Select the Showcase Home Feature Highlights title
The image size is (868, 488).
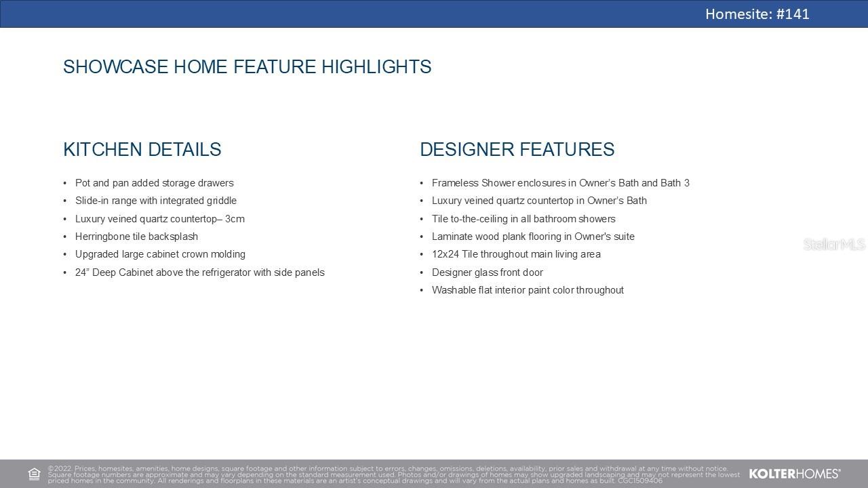pyautogui.click(x=247, y=67)
